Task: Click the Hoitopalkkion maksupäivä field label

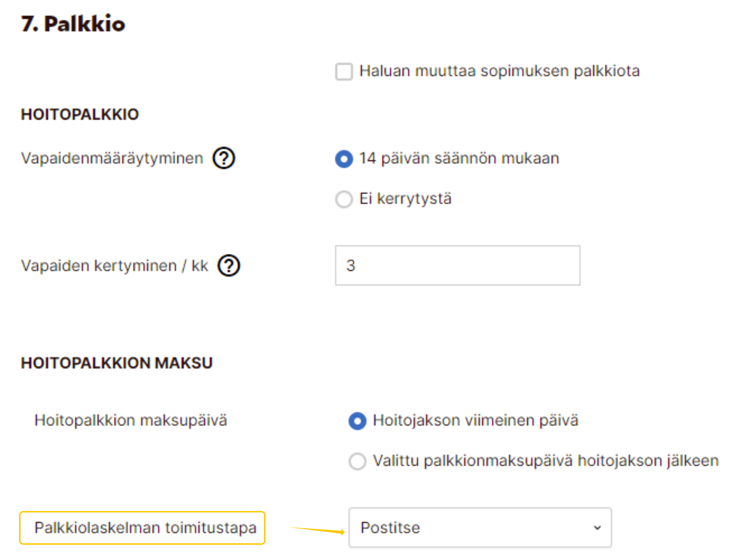Action: point(131,420)
